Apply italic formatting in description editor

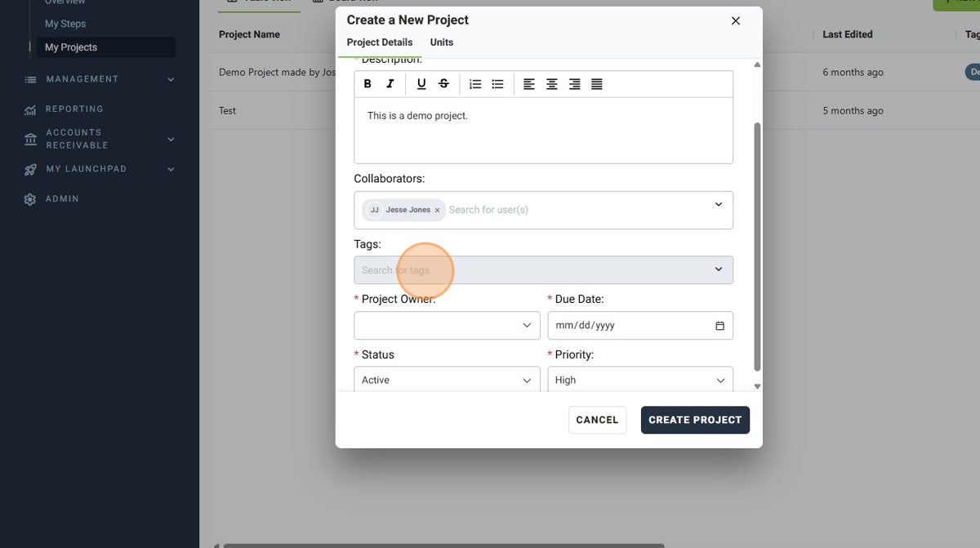pyautogui.click(x=390, y=84)
